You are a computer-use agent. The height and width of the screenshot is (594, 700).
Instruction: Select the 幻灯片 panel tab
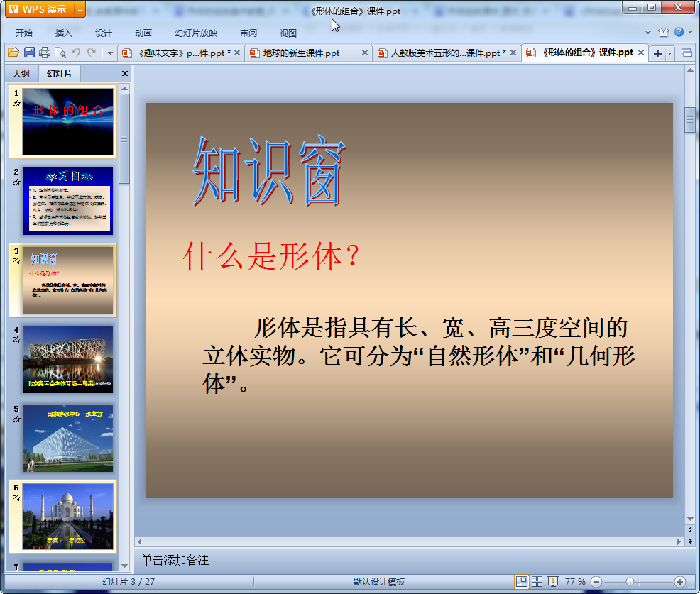[x=60, y=74]
